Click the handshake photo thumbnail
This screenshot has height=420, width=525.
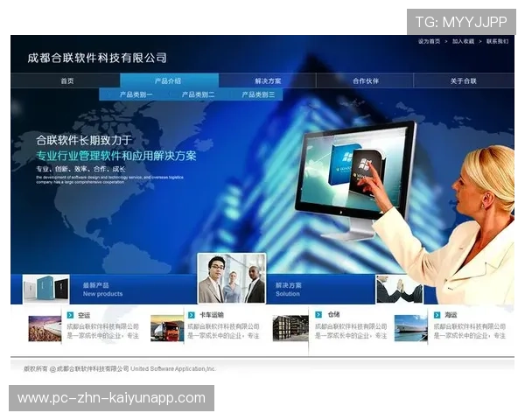[x=400, y=289]
